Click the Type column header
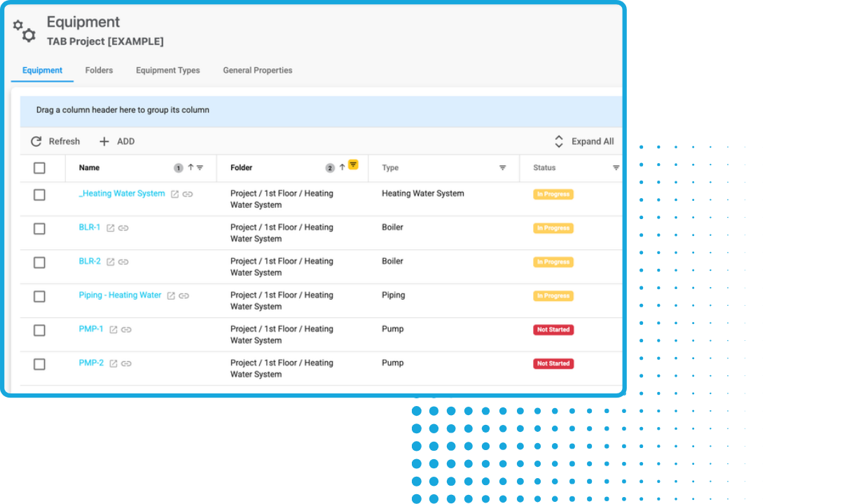The height and width of the screenshot is (504, 844). [390, 168]
